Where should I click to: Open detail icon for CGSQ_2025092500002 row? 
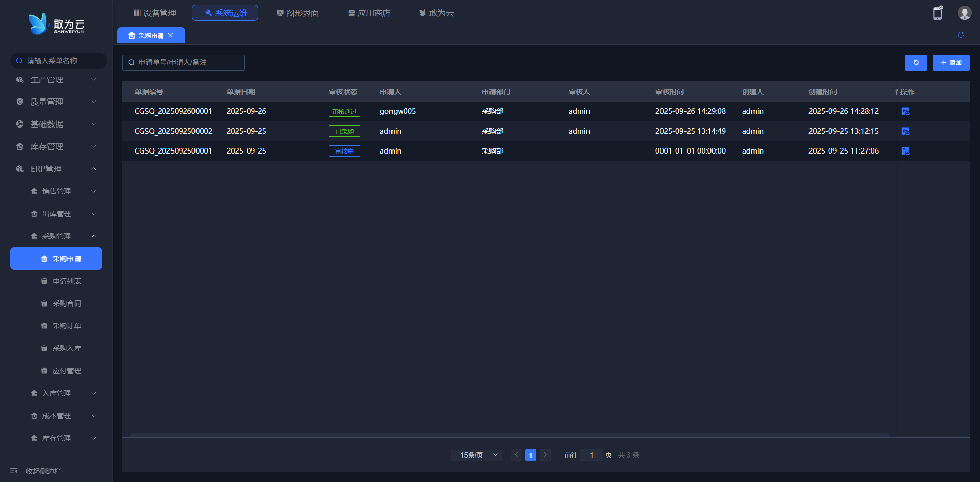tap(905, 131)
